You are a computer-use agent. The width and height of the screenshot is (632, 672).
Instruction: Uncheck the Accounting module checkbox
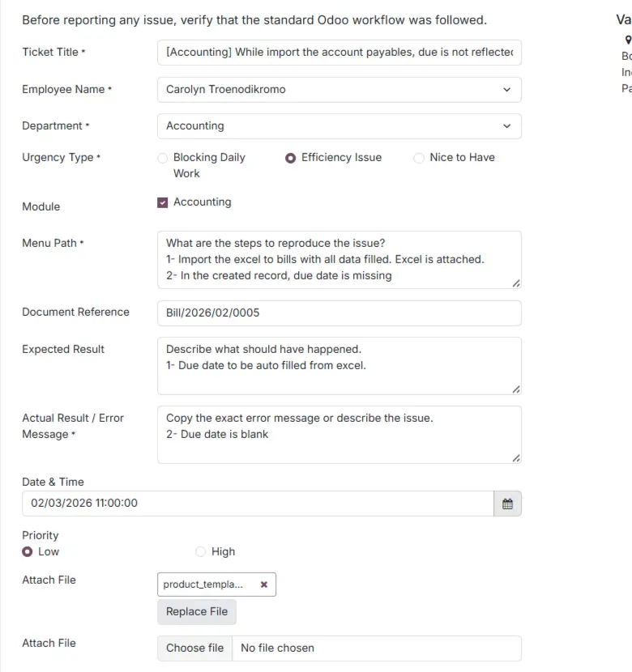tap(163, 202)
